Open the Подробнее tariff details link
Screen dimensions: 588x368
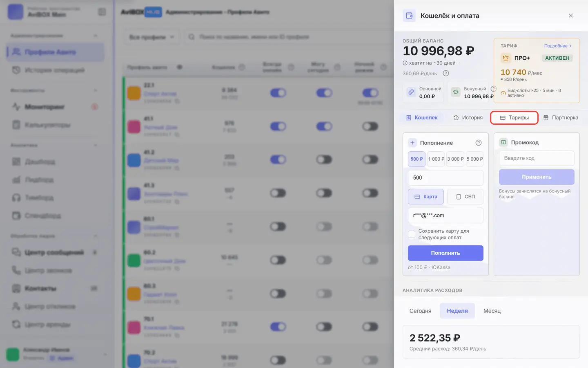(558, 46)
